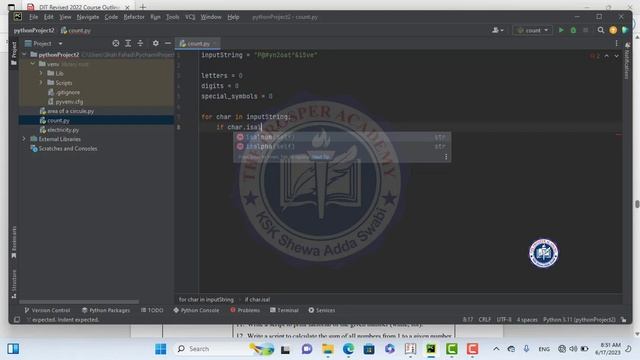Click Expand All icon in Project panel
640x360 pixels.
click(x=128, y=43)
